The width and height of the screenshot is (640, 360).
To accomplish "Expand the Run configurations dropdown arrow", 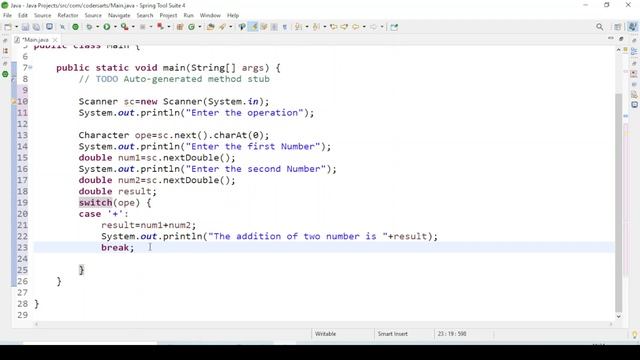I will (x=115, y=27).
